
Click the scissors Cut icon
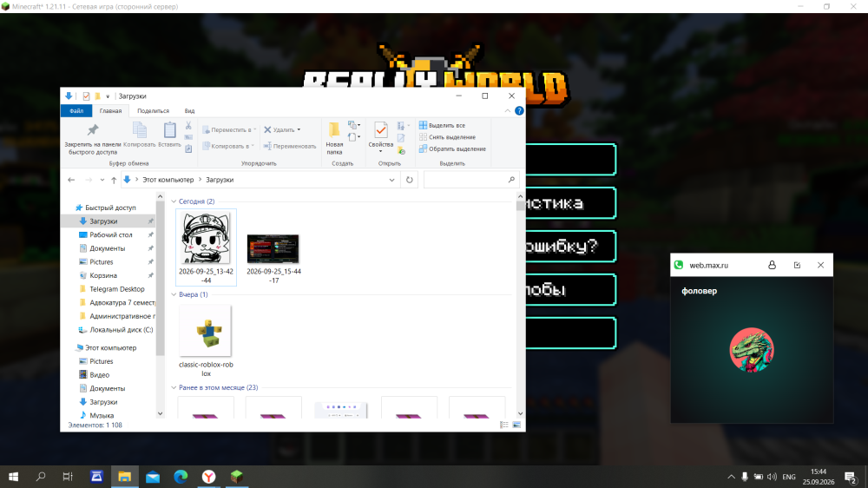coord(188,126)
